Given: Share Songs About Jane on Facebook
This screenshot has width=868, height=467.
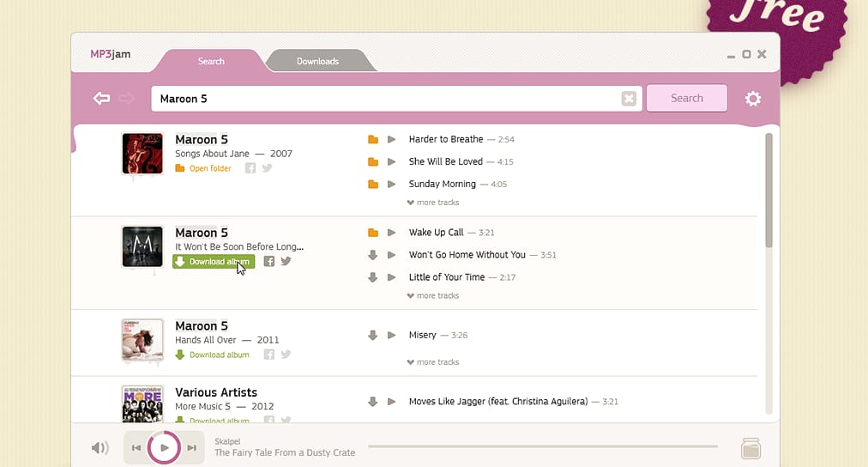Looking at the screenshot, I should (x=250, y=168).
